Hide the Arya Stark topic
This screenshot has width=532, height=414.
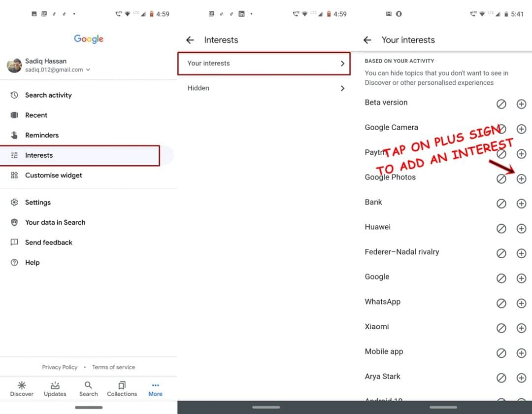click(501, 378)
